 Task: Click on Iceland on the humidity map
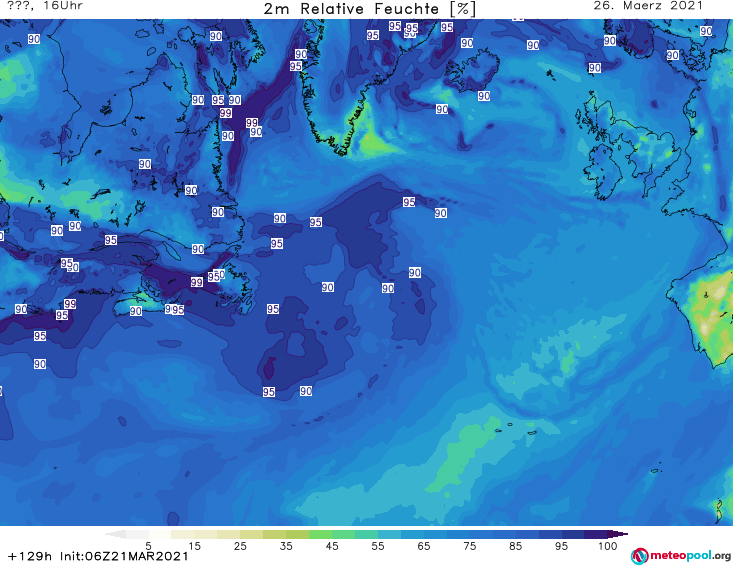[x=472, y=72]
